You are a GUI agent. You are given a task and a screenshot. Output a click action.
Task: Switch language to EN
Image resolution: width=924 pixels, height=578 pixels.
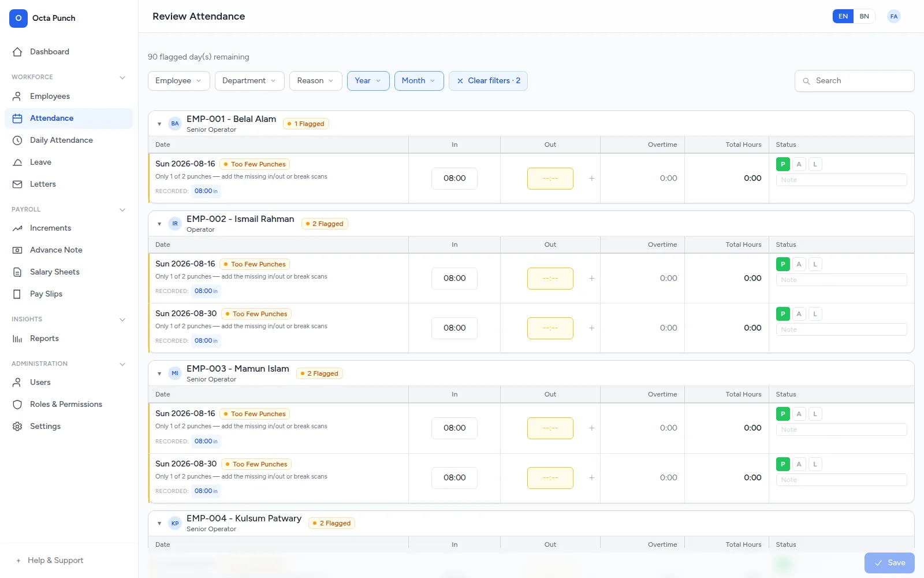point(843,16)
